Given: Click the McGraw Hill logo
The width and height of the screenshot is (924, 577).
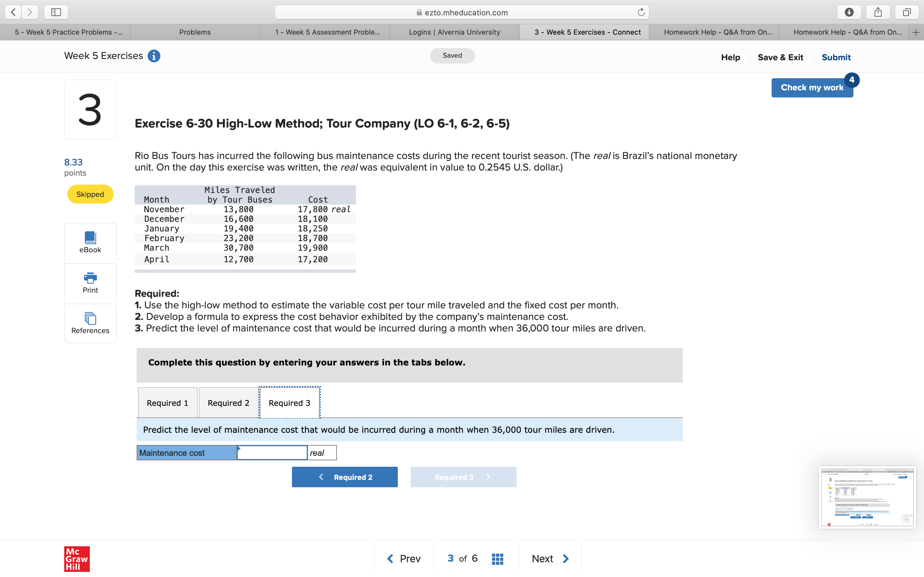Looking at the screenshot, I should click(x=76, y=559).
